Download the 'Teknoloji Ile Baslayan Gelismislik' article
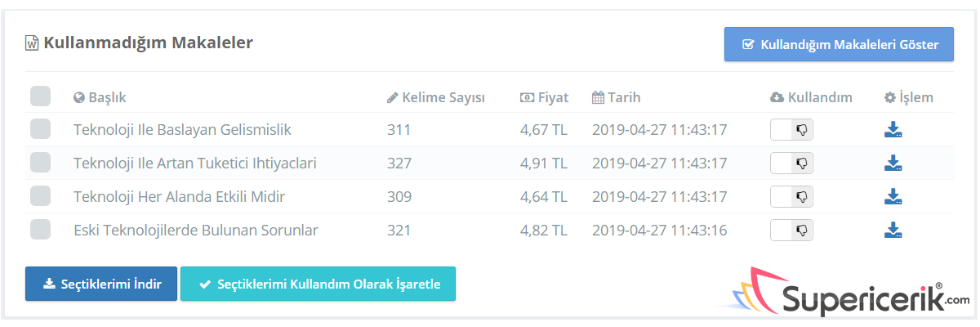The image size is (980, 327). point(893,130)
